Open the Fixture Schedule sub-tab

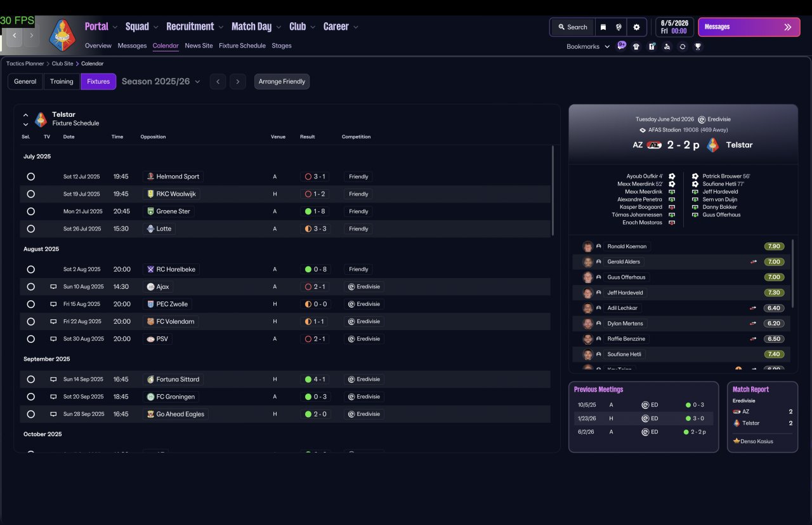(242, 46)
